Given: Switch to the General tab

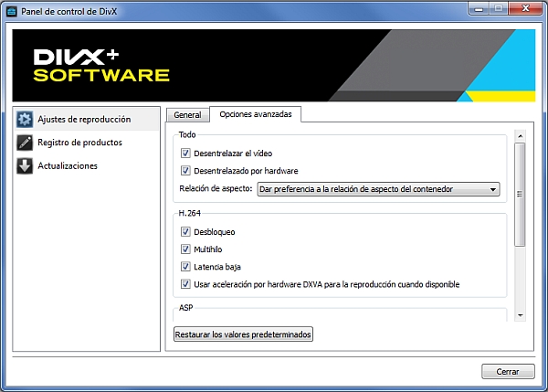Looking at the screenshot, I should [x=187, y=115].
